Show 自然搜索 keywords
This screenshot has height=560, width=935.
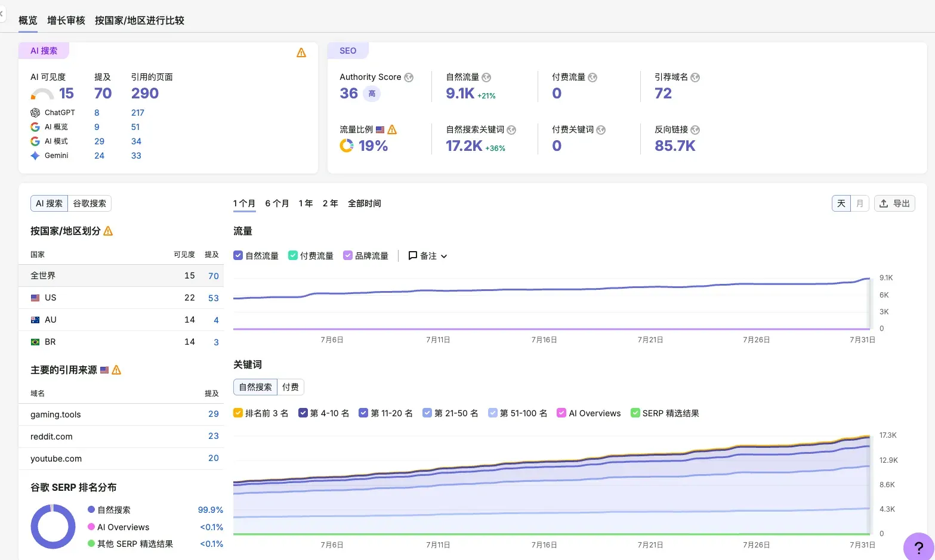[x=255, y=387]
